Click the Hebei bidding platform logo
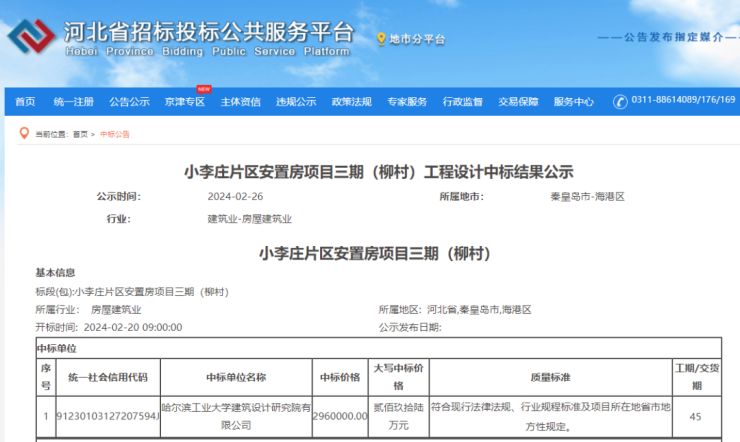The image size is (740, 442). pyautogui.click(x=32, y=38)
